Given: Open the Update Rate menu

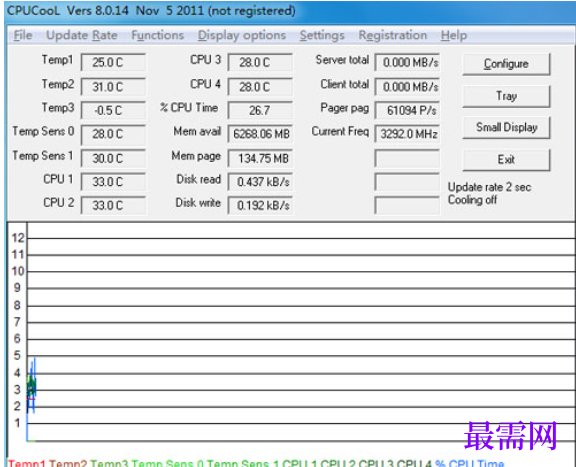Looking at the screenshot, I should (82, 35).
